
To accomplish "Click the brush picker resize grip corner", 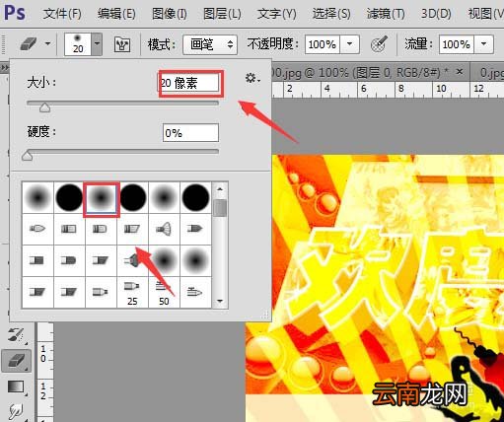I will coord(265,315).
